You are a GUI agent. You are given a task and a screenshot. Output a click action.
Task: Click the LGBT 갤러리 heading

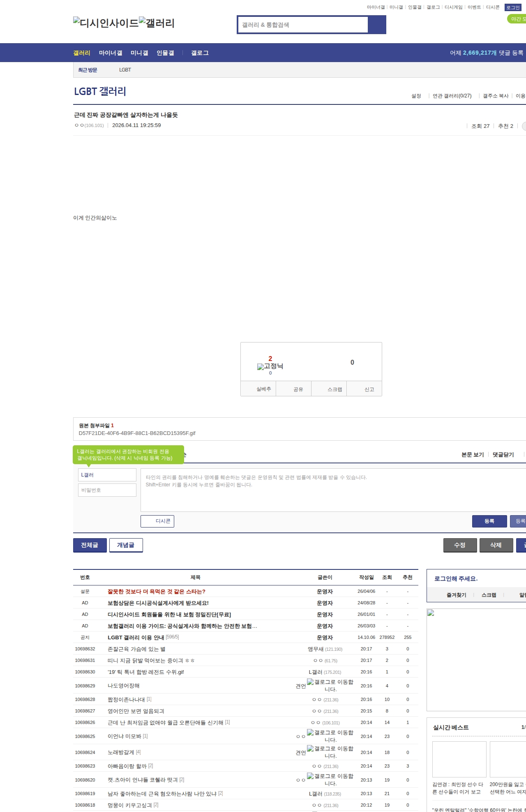[x=100, y=91]
